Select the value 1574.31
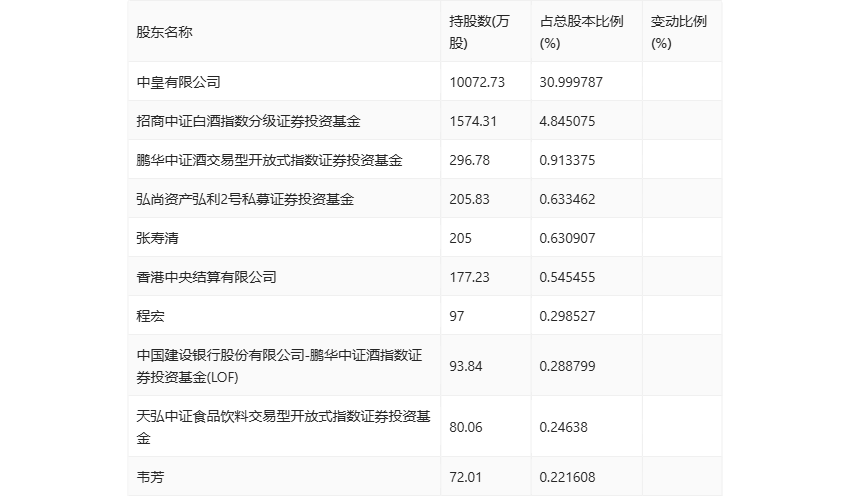This screenshot has width=850, height=496. point(473,121)
